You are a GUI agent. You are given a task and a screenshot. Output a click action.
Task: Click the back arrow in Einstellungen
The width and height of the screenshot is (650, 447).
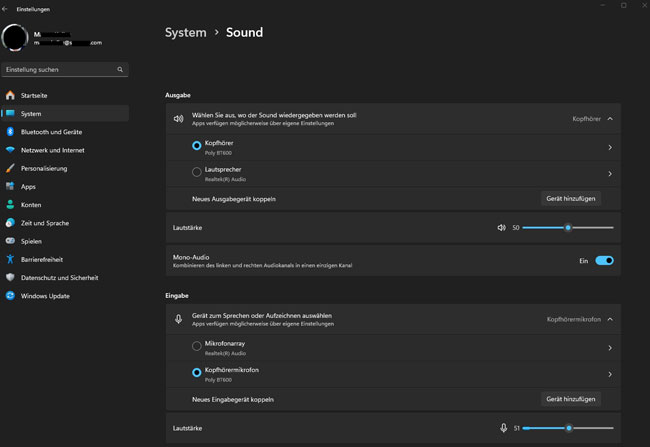7,8
